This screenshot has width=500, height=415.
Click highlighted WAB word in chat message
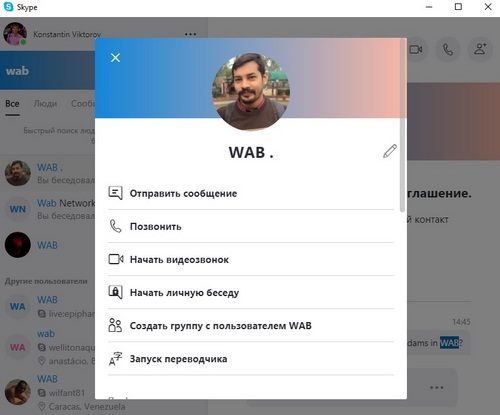[449, 342]
